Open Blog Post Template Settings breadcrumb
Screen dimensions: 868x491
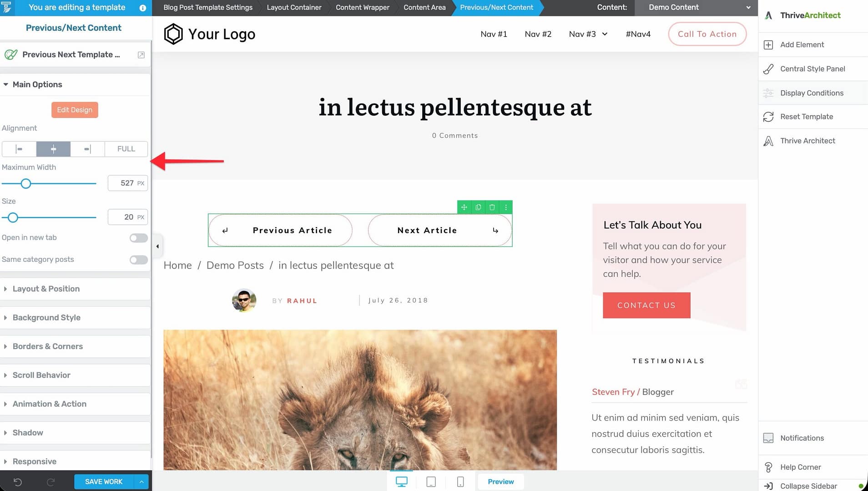click(208, 7)
